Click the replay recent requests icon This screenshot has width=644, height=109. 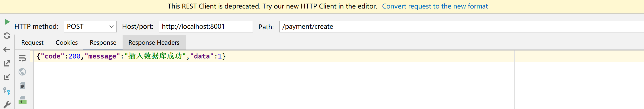[7, 36]
